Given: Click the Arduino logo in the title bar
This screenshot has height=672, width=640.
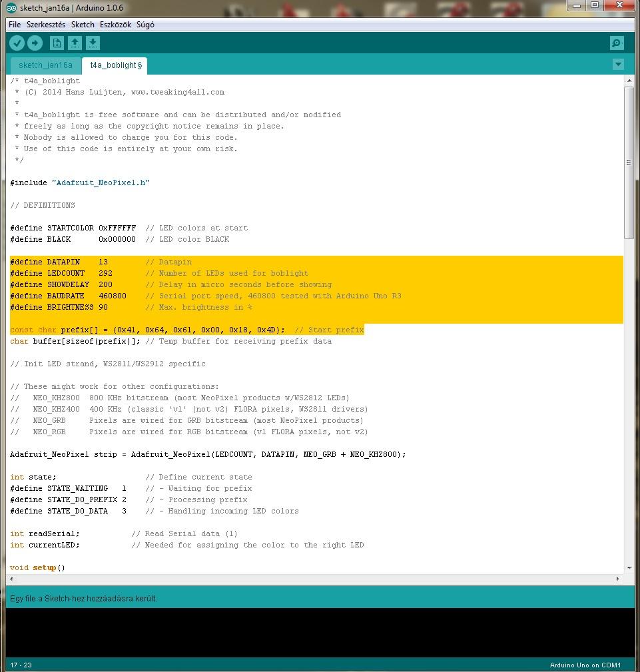Looking at the screenshot, I should click(11, 8).
